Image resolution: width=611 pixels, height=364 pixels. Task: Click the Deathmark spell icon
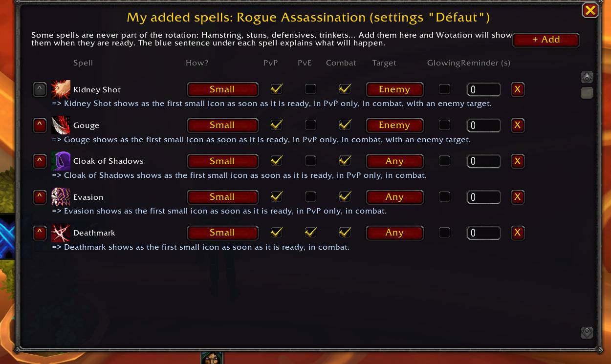coord(61,233)
